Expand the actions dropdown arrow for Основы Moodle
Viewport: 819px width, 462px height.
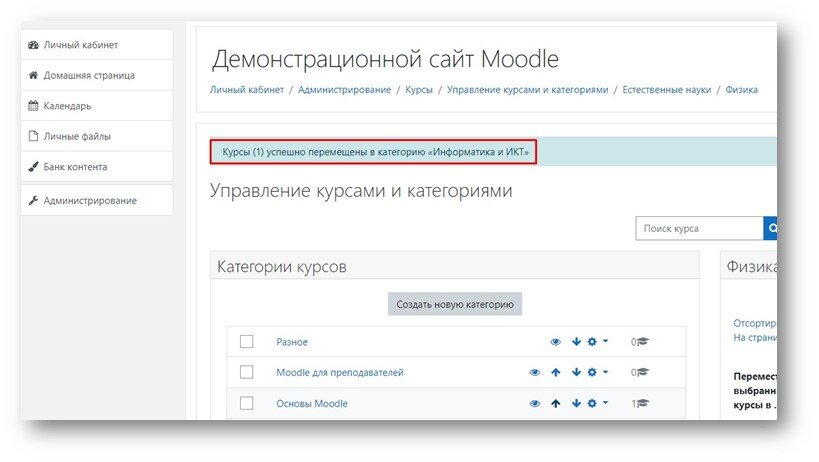coord(605,402)
